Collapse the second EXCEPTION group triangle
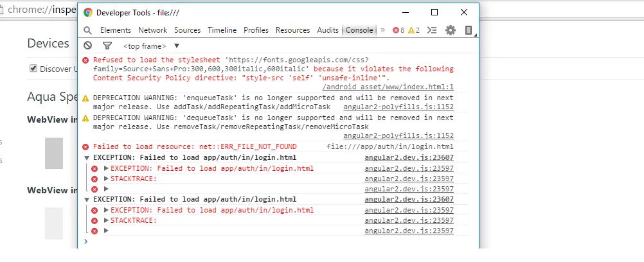Viewport: 644px width, 262px height. [87, 200]
